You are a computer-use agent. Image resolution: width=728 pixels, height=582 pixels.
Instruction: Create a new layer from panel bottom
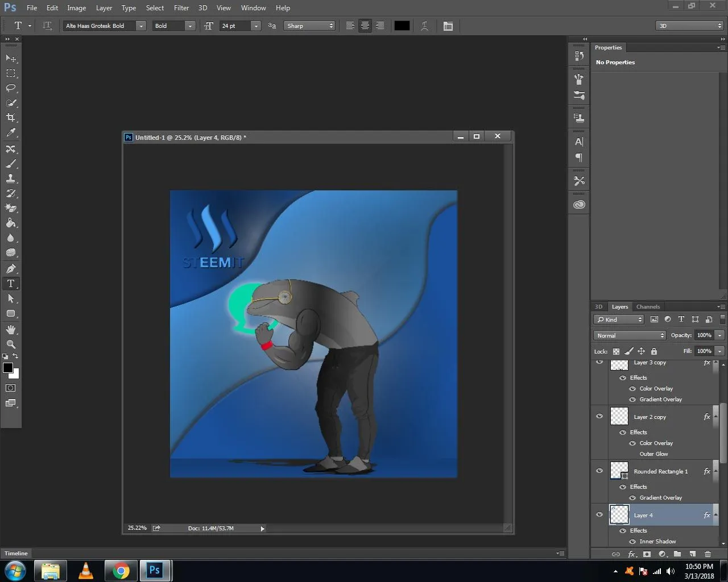click(692, 554)
